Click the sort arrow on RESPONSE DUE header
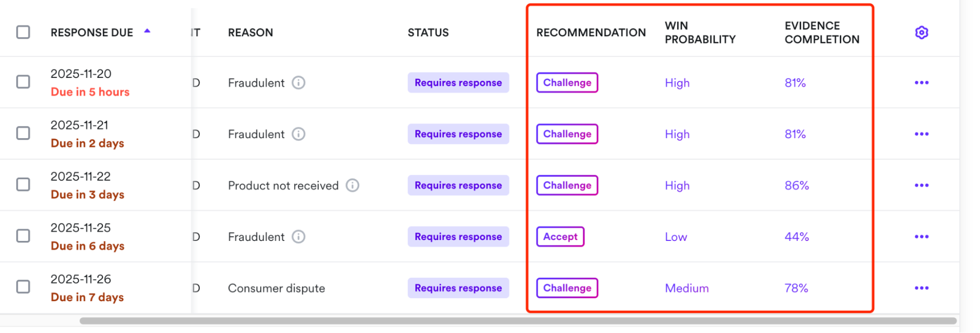 click(147, 30)
